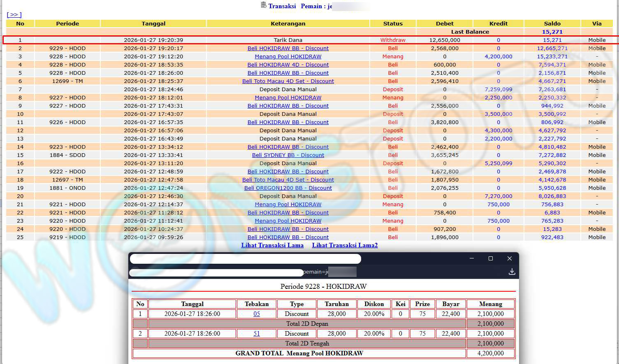Select the Tarik Dana withdraw row
The width and height of the screenshot is (619, 364).
click(x=288, y=40)
